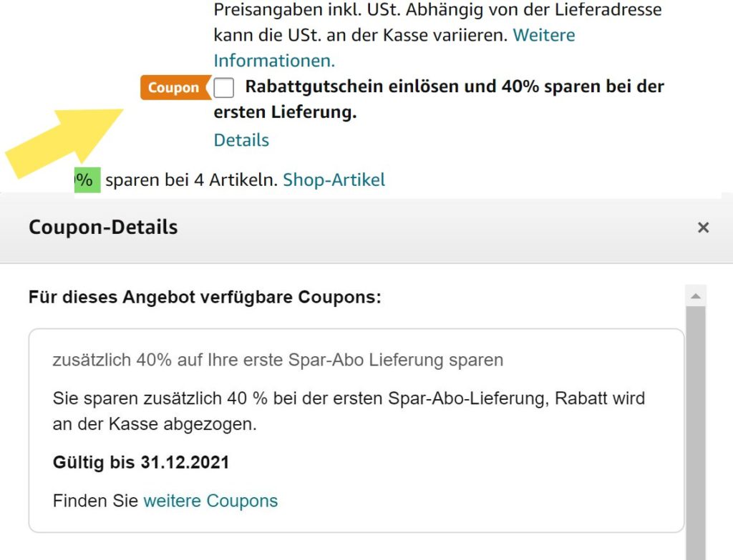Click the Coupon-Details dialog title

tap(102, 227)
